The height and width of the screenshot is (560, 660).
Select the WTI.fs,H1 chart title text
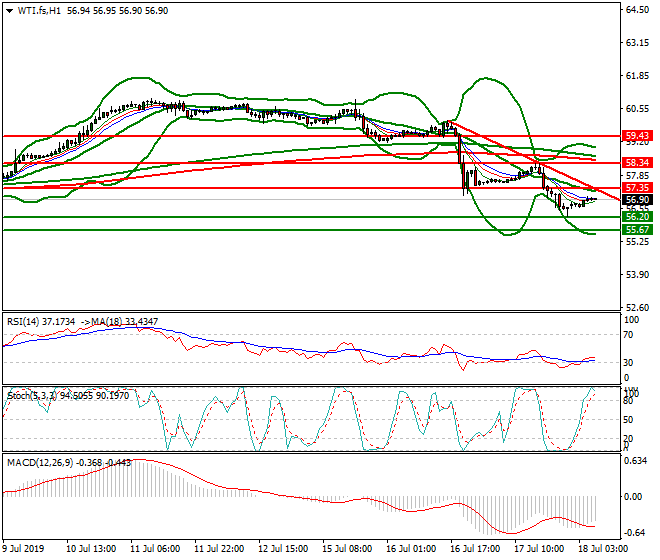coord(39,11)
